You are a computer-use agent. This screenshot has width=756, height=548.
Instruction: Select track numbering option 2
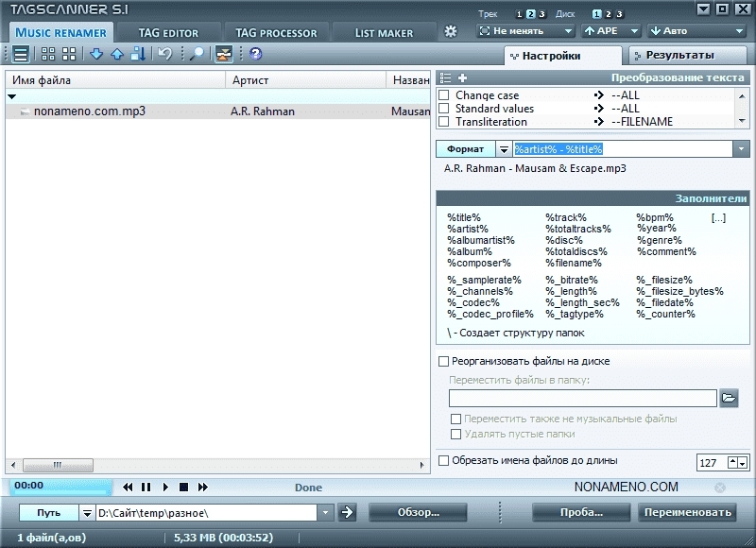click(530, 14)
